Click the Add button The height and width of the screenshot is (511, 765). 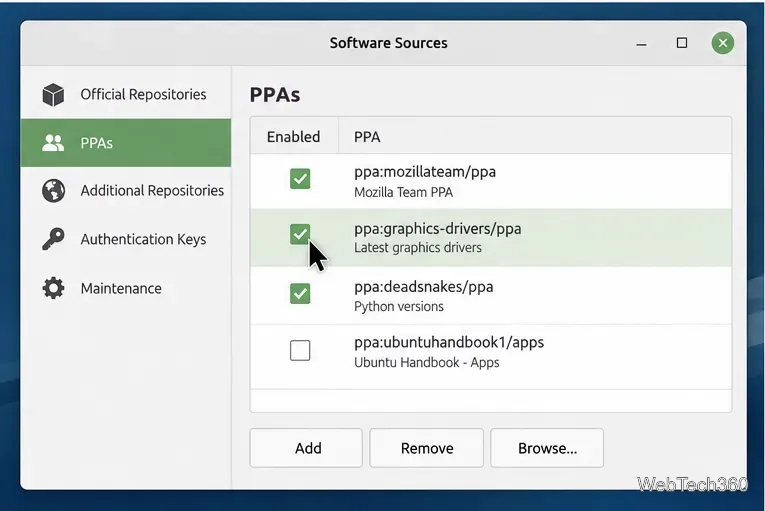306,448
